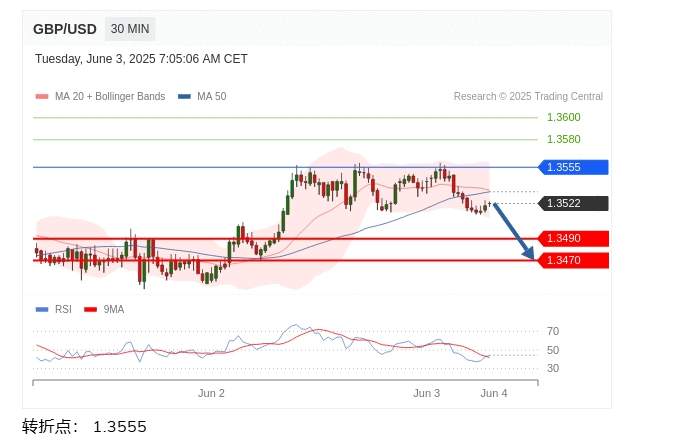
Task: Click the chart timestamp Tuesday, June 3, 2025
Action: [x=141, y=59]
